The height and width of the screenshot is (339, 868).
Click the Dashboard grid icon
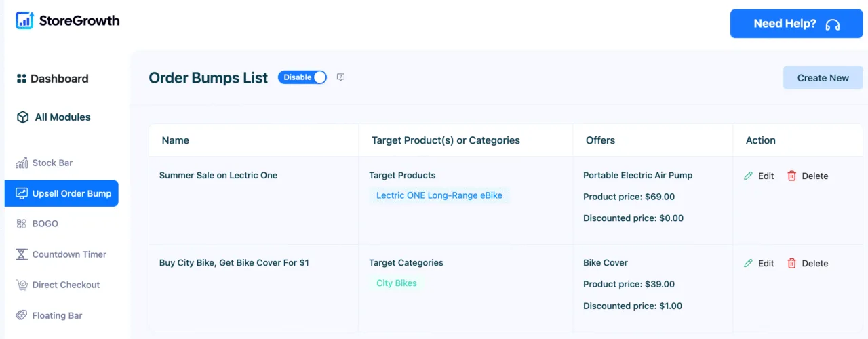pyautogui.click(x=22, y=79)
